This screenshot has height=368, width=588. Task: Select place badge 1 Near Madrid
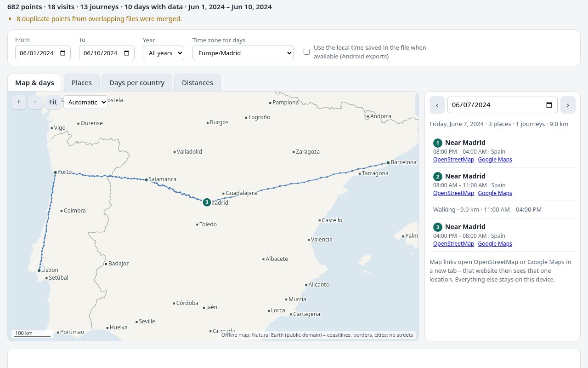click(438, 143)
